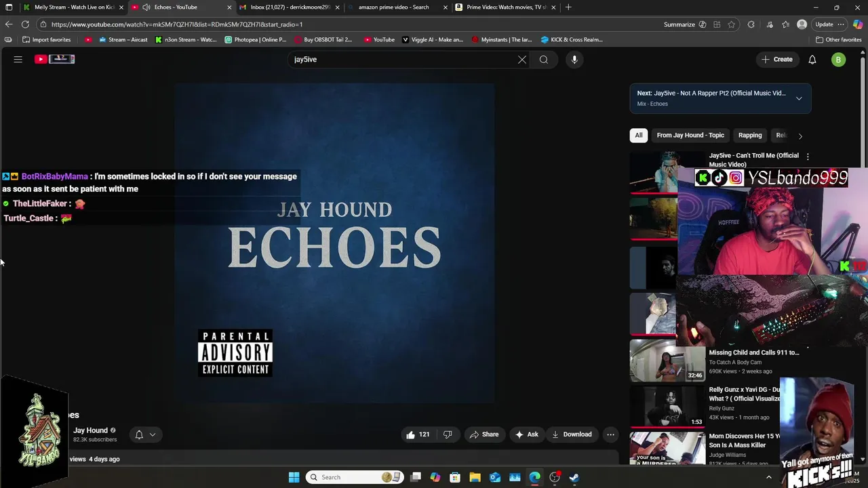868x488 pixels.
Task: Show hidden system tray icons
Action: point(768,477)
